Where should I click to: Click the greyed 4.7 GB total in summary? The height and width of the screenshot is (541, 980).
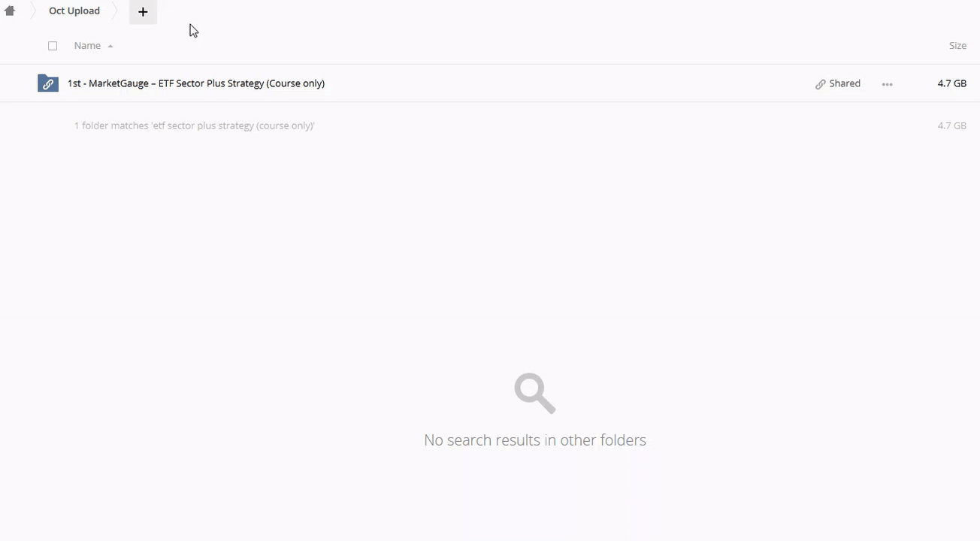[951, 125]
